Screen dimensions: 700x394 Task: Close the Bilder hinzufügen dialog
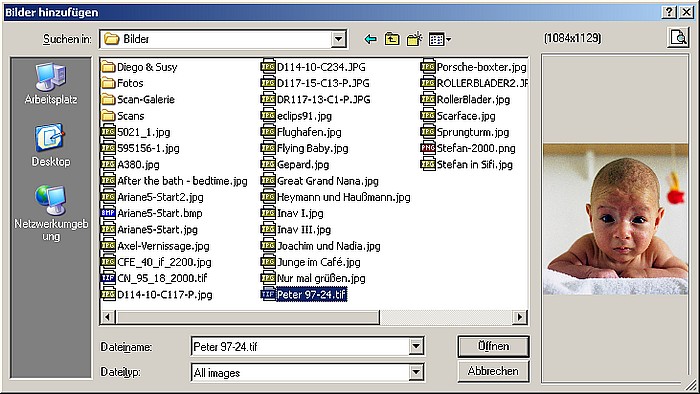pyautogui.click(x=686, y=12)
